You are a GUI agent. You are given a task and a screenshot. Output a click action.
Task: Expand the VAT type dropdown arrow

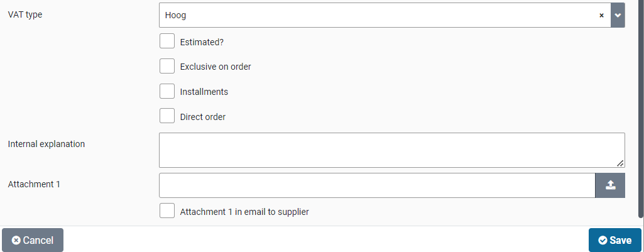[x=618, y=16]
